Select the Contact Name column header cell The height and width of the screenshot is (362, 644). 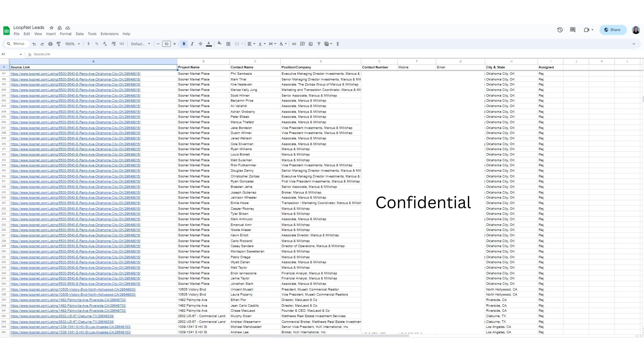point(255,67)
